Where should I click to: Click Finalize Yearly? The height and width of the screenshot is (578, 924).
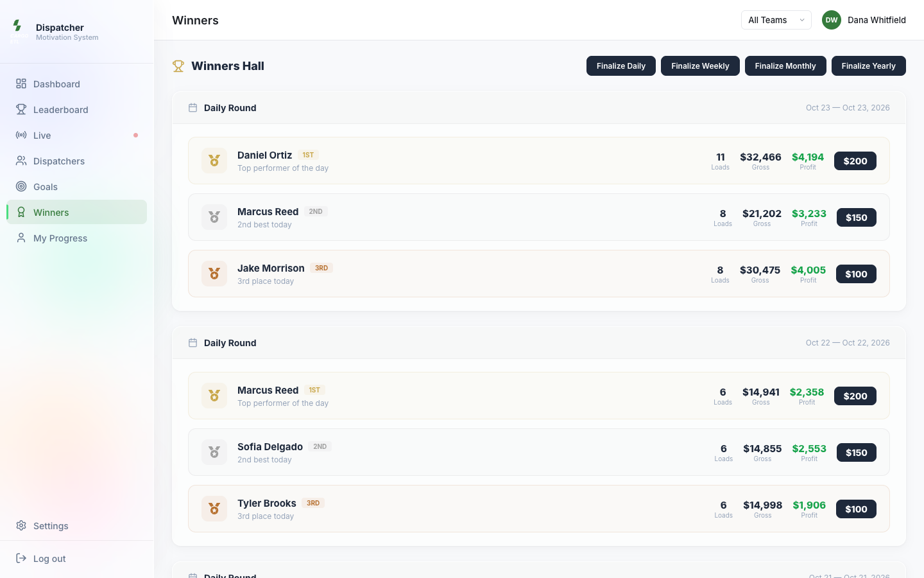click(x=869, y=66)
